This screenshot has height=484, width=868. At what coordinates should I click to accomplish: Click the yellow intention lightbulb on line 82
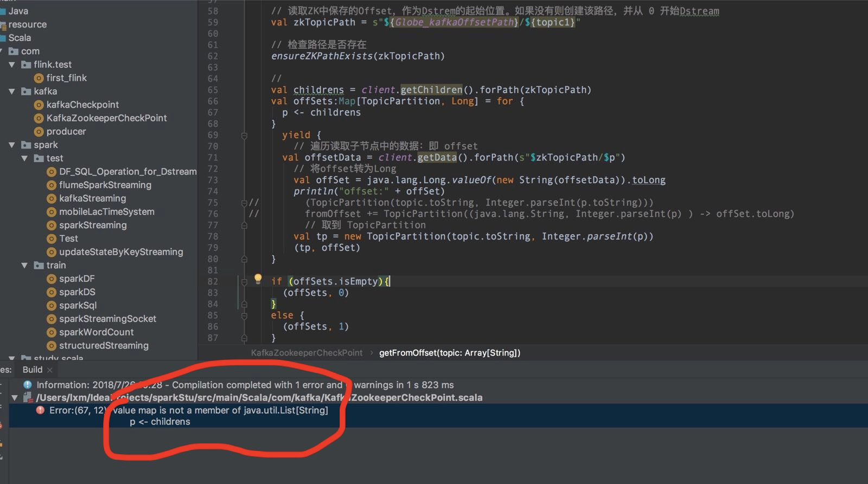[258, 279]
